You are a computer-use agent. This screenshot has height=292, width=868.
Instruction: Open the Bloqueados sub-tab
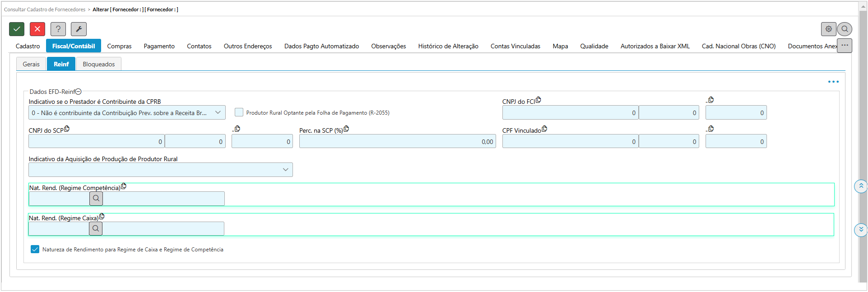(98, 64)
